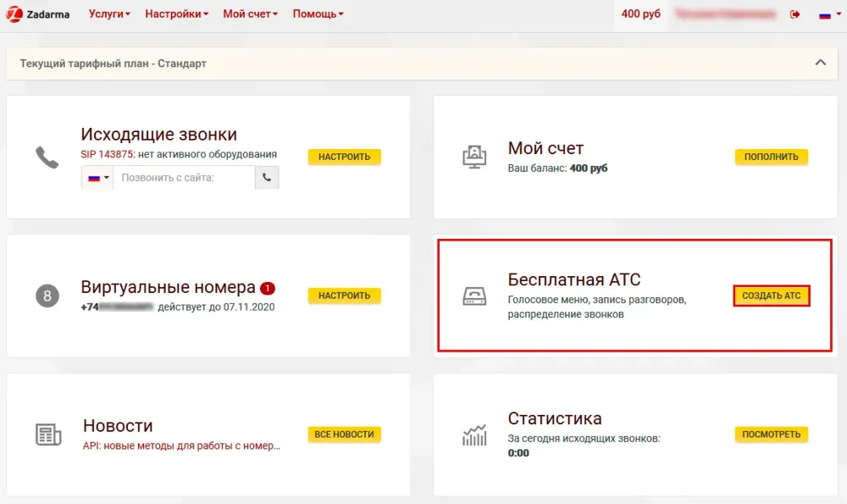Click the SIP 143875 link
The height and width of the screenshot is (504, 847).
tap(108, 154)
